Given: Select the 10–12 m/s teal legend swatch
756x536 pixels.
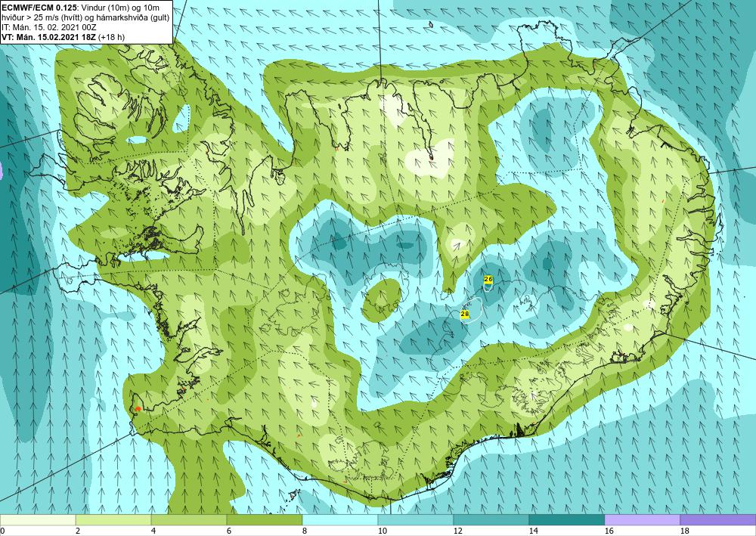Looking at the screenshot, I should click(x=416, y=519).
